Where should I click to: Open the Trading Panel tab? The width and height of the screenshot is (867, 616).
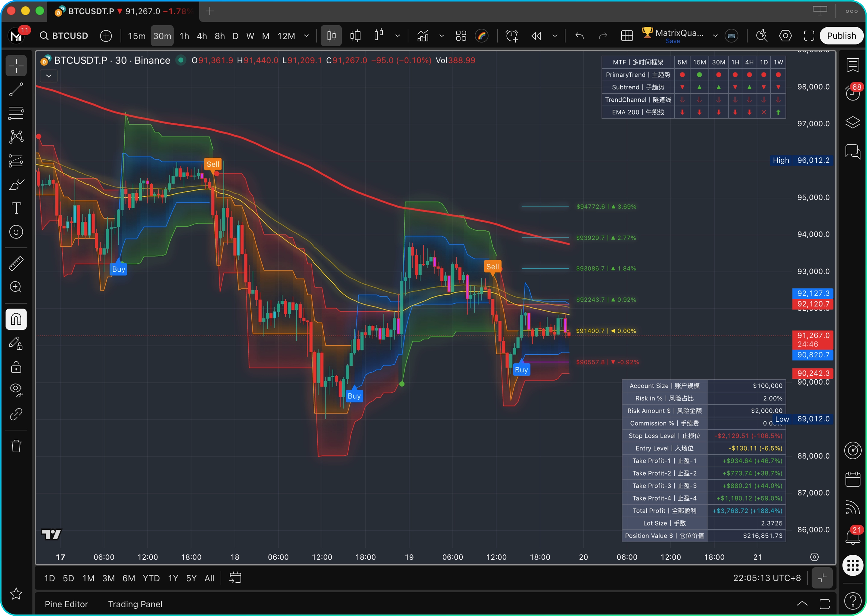pos(135,604)
